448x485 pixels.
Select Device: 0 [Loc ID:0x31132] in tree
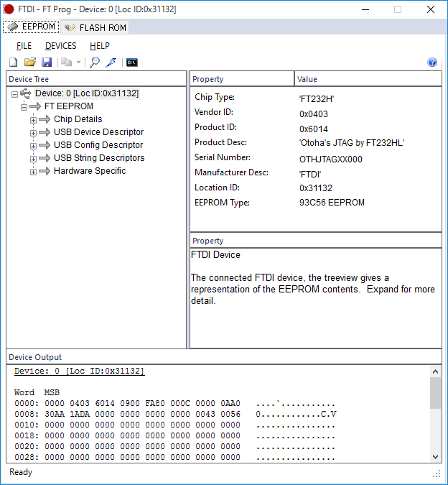coord(87,93)
